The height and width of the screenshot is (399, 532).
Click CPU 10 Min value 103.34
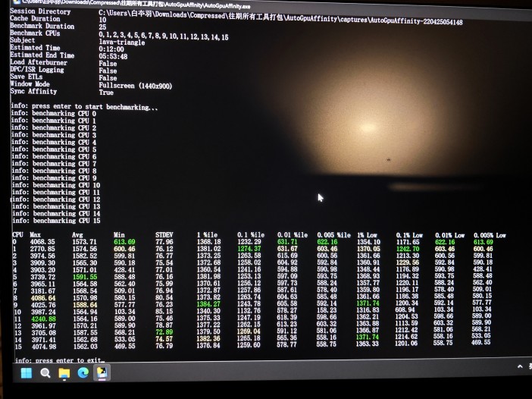tap(125, 312)
